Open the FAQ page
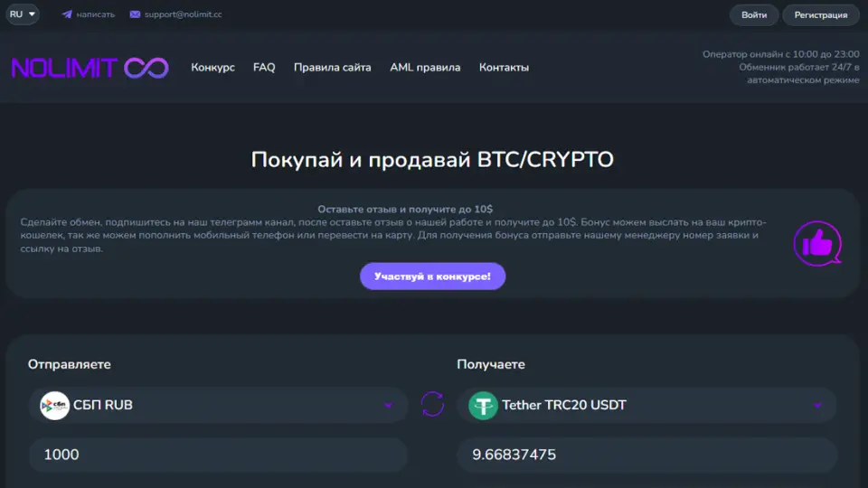Viewport: 868px width, 488px height. click(x=264, y=68)
